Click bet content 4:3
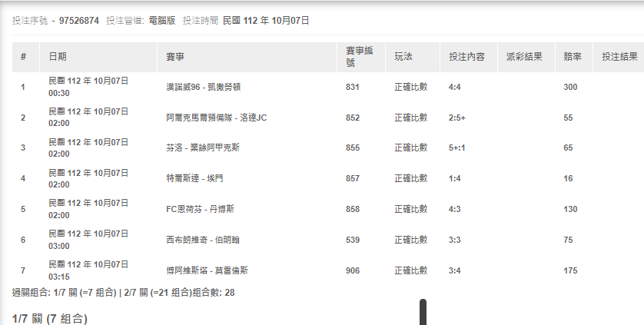 455,209
